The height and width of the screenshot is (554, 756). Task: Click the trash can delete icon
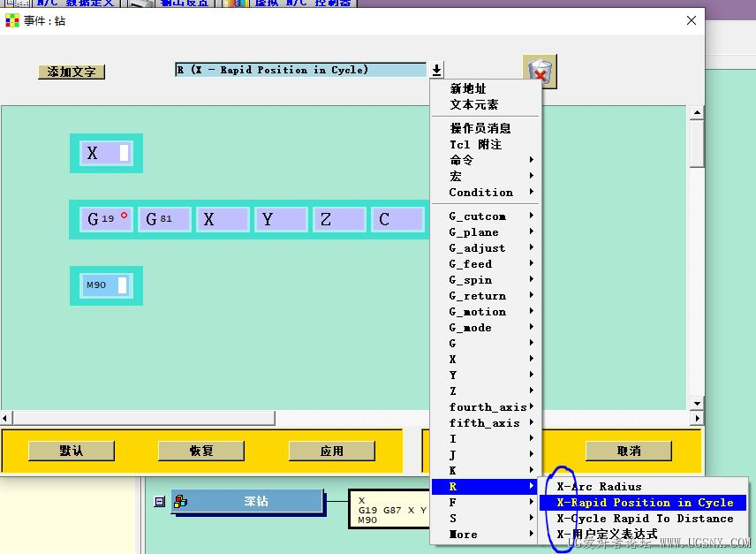(x=540, y=72)
